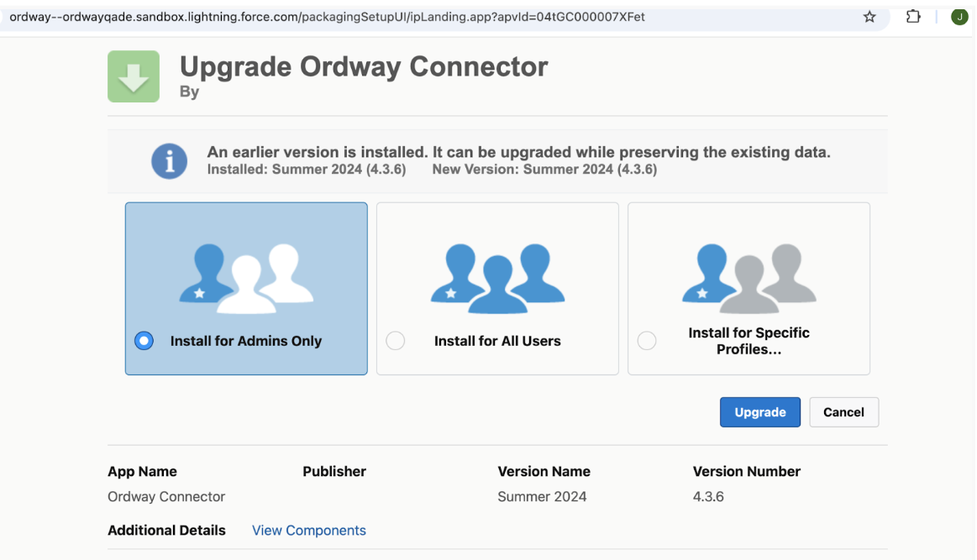Click the Version Name column header

[x=544, y=472]
